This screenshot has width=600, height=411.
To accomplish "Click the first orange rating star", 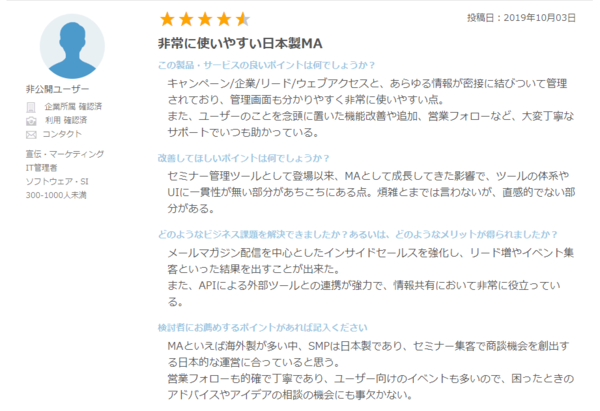I will point(167,19).
